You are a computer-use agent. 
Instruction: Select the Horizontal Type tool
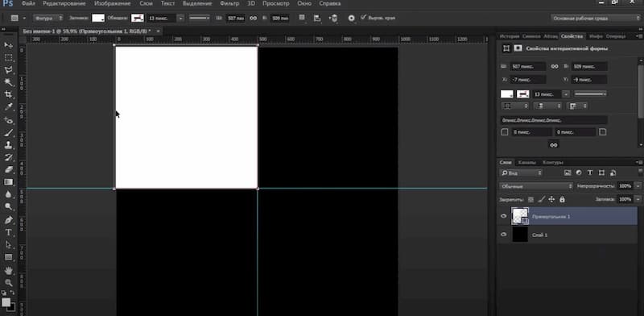[x=8, y=232]
